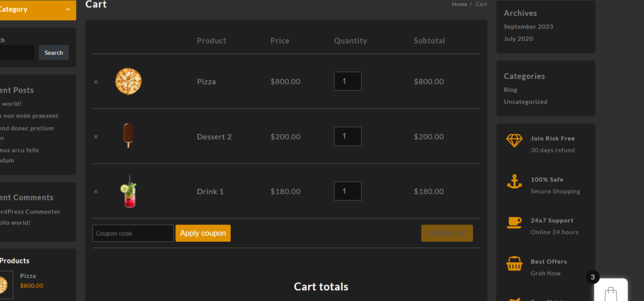Click the Pizza quantity box
Screen dimensions: 644x301
pyautogui.click(x=347, y=81)
